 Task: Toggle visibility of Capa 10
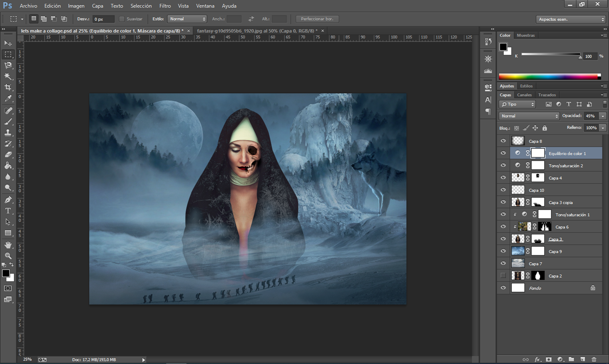point(503,190)
